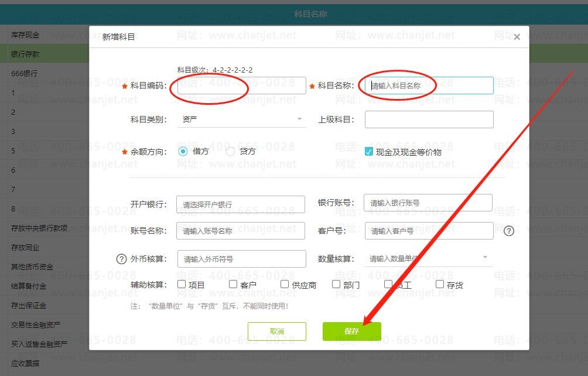
Task: Check 部门 auxiliary accounting box
Action: coord(336,285)
